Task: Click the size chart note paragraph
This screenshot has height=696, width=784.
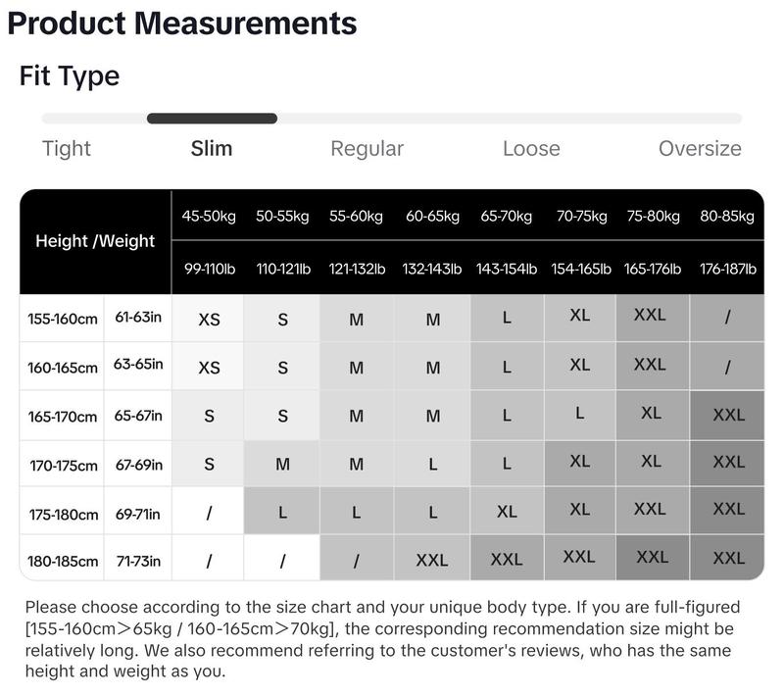Action: (x=382, y=639)
